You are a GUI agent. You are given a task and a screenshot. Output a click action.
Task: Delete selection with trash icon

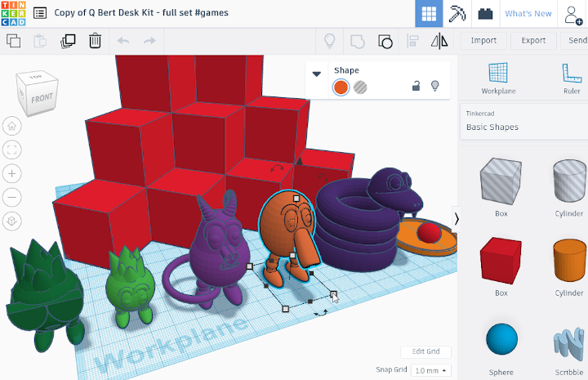click(x=95, y=41)
